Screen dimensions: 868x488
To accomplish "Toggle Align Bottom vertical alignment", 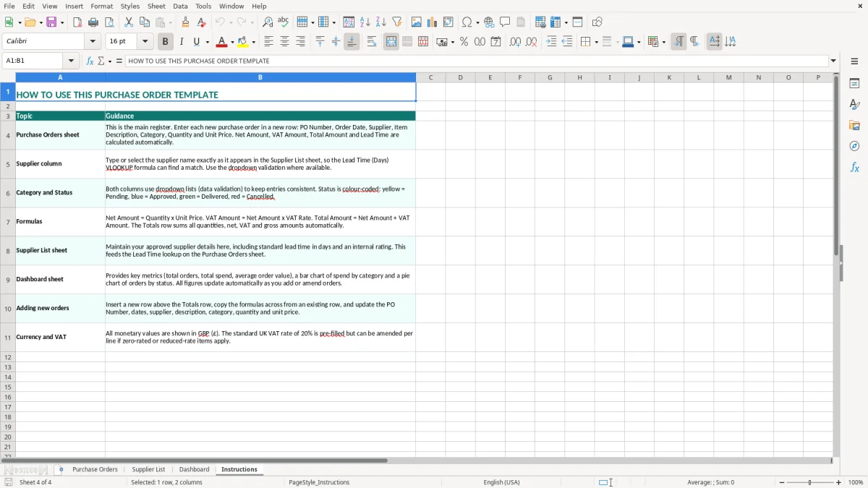I will [352, 42].
